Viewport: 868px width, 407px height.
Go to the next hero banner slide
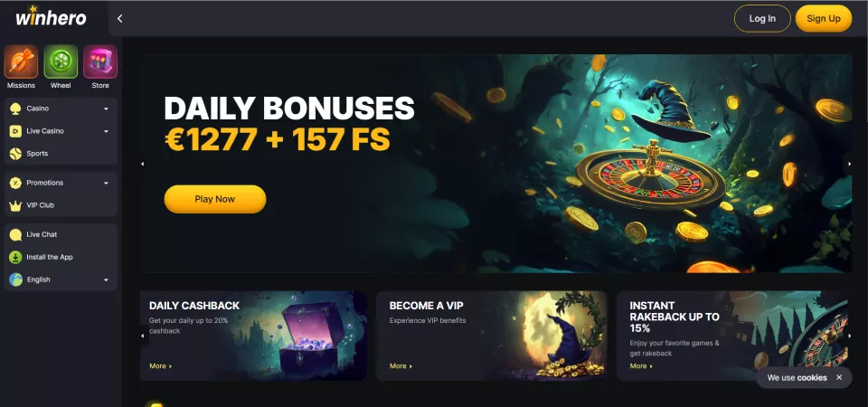click(x=850, y=164)
